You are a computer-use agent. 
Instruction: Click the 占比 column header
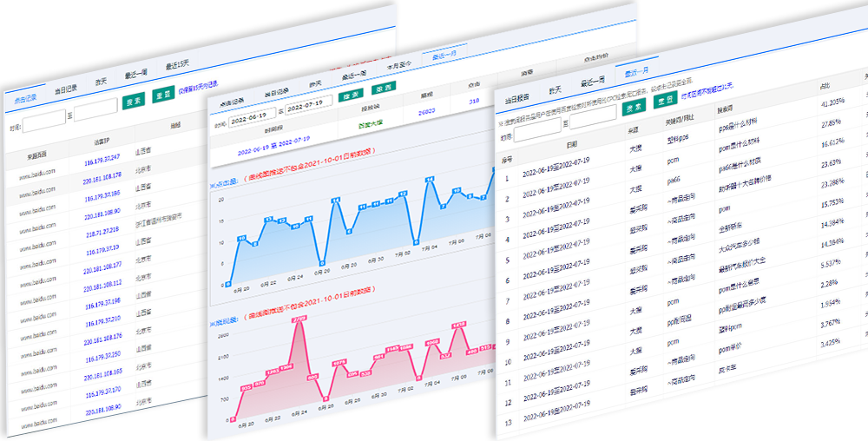click(824, 85)
